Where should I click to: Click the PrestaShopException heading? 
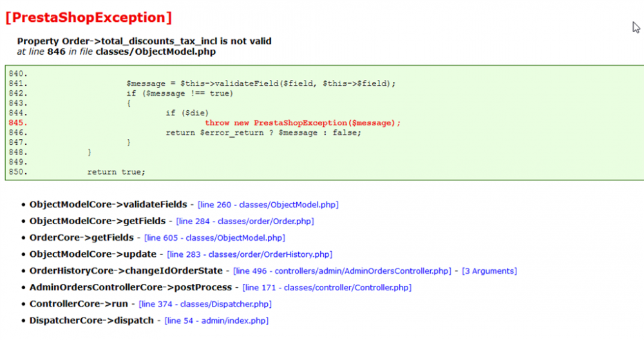(89, 17)
